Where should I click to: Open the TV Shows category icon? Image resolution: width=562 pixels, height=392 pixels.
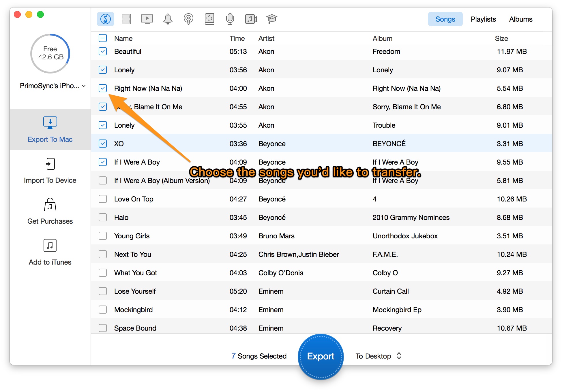pyautogui.click(x=147, y=19)
